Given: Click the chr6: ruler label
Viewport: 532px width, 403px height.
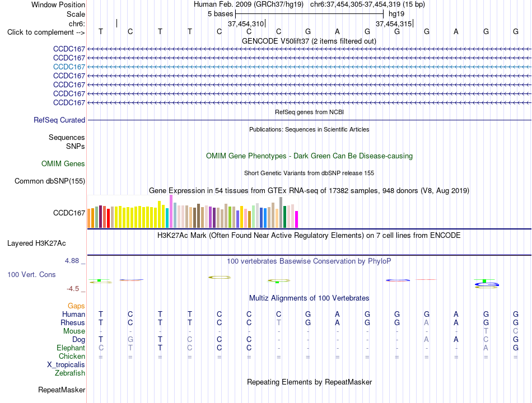Looking at the screenshot, I should point(77,24).
